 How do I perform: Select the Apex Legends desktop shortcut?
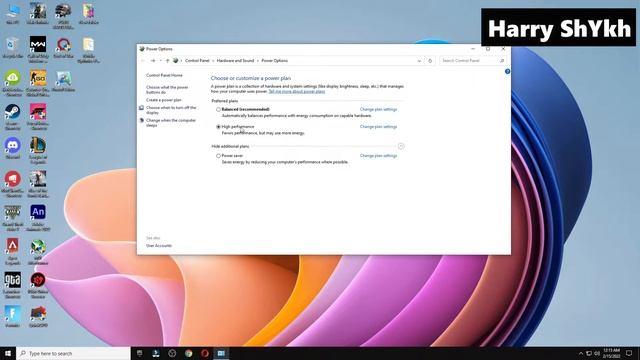pyautogui.click(x=13, y=251)
